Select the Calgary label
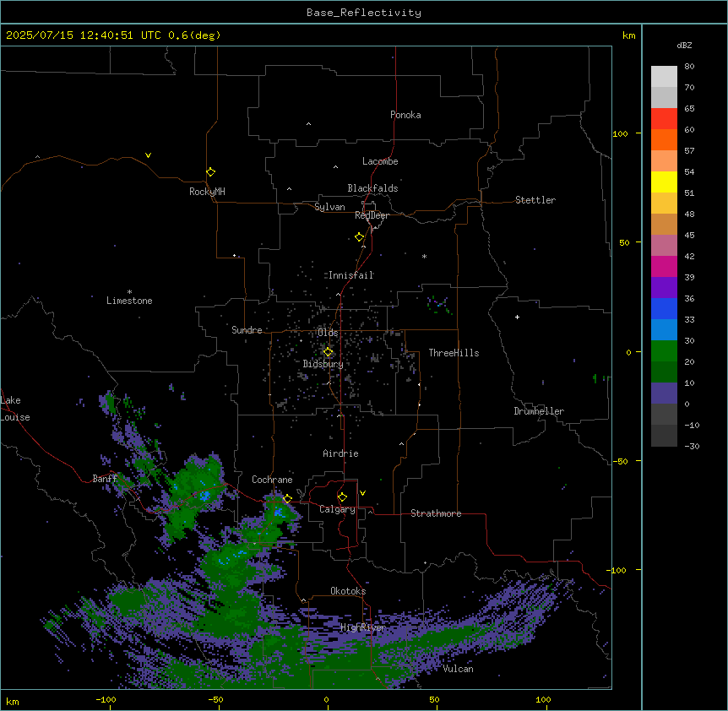This screenshot has height=711, width=728. 337,509
